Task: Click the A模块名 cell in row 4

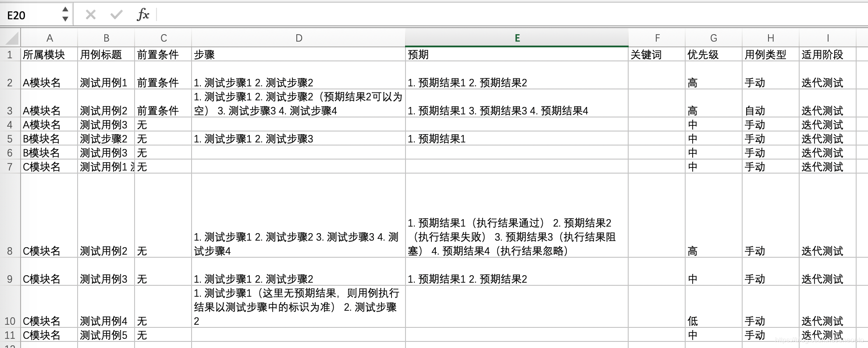Action: [x=49, y=124]
